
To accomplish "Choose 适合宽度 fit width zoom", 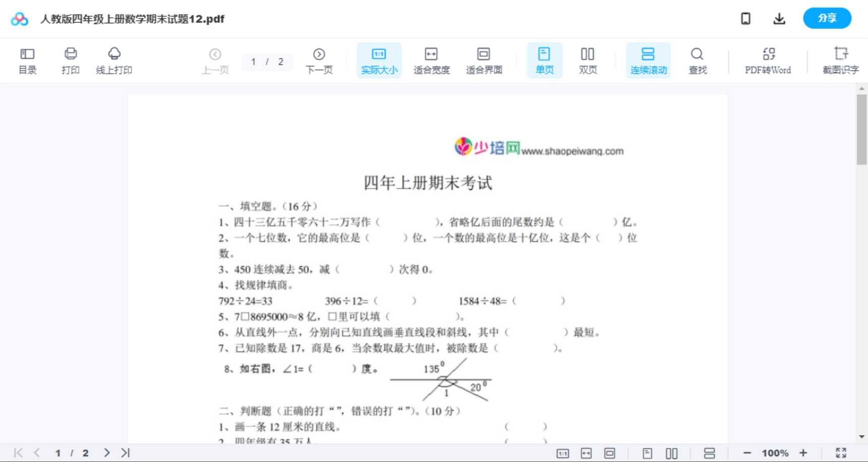I will [x=431, y=60].
